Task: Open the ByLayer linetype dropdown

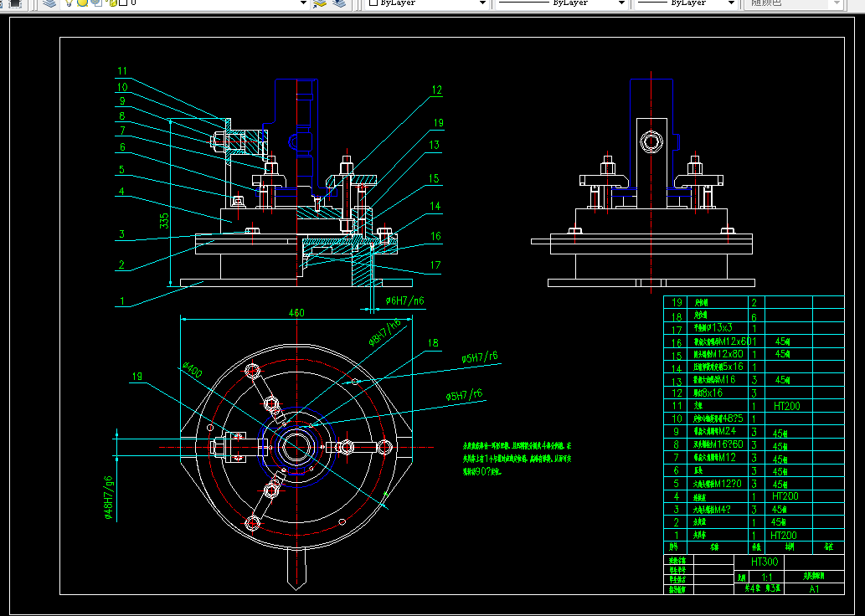Action: click(562, 3)
